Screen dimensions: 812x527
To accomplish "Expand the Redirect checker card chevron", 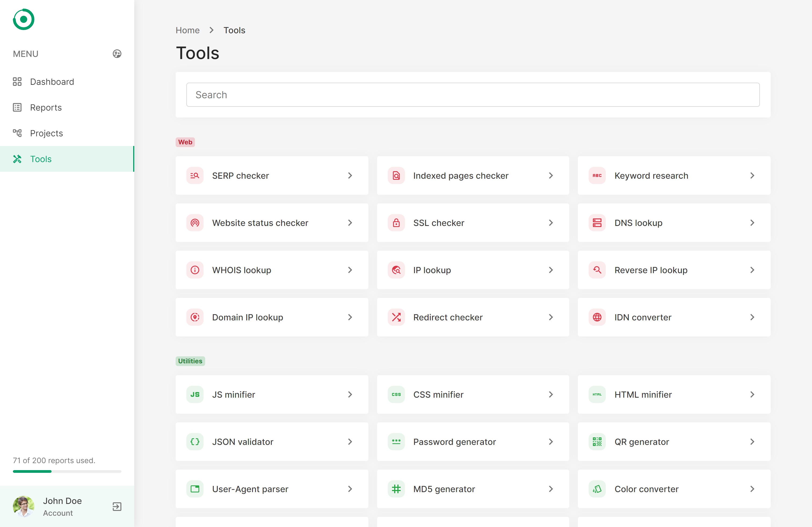I will pos(551,317).
